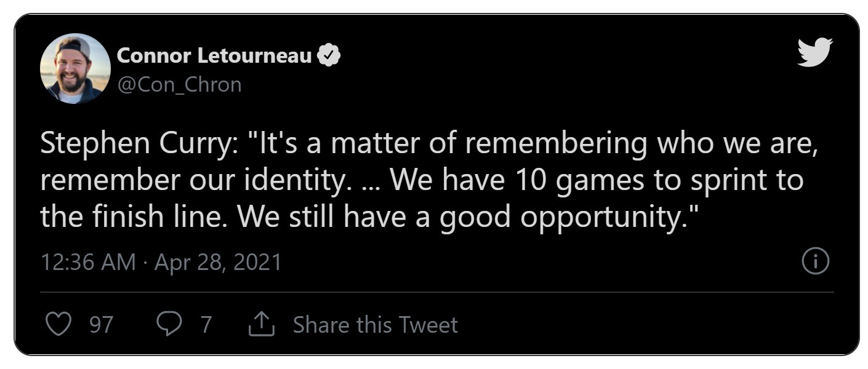
Task: Open the info circle icon
Action: tap(816, 262)
